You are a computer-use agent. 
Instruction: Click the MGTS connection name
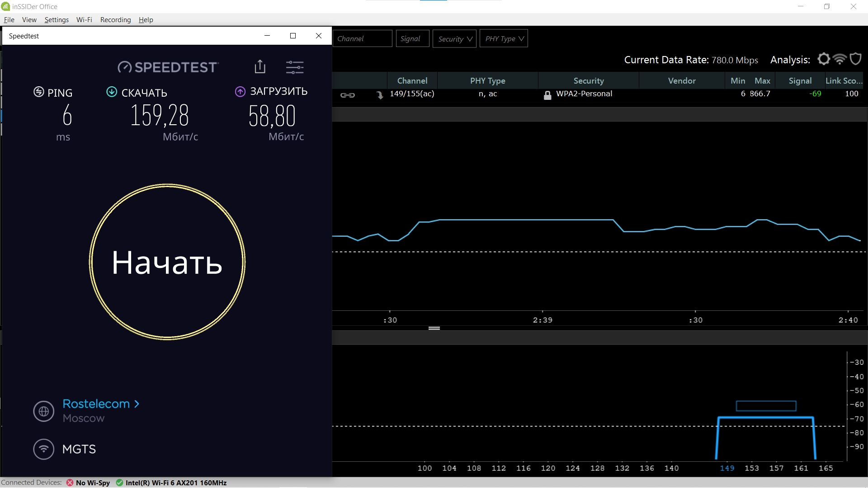pyautogui.click(x=79, y=449)
